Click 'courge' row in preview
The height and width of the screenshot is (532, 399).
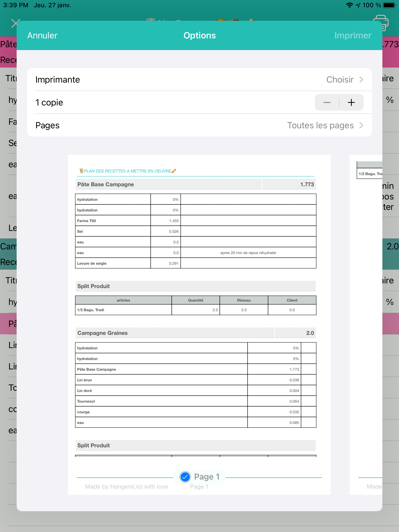tap(196, 412)
